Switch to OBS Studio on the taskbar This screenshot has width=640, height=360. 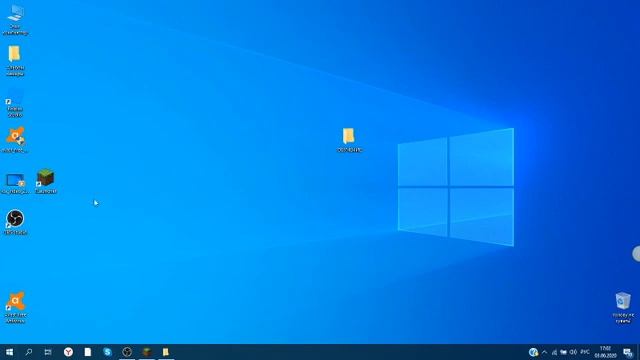[x=127, y=352]
